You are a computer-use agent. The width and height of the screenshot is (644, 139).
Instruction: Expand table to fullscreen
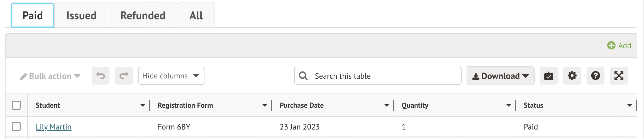coord(619,76)
